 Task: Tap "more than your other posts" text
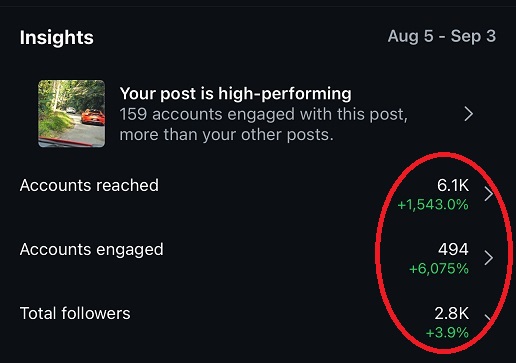coord(226,135)
